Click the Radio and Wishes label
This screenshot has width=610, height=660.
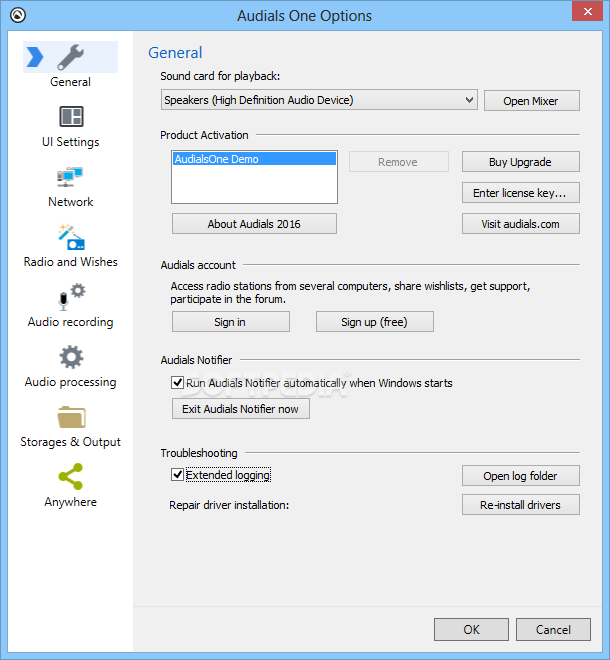point(71,262)
